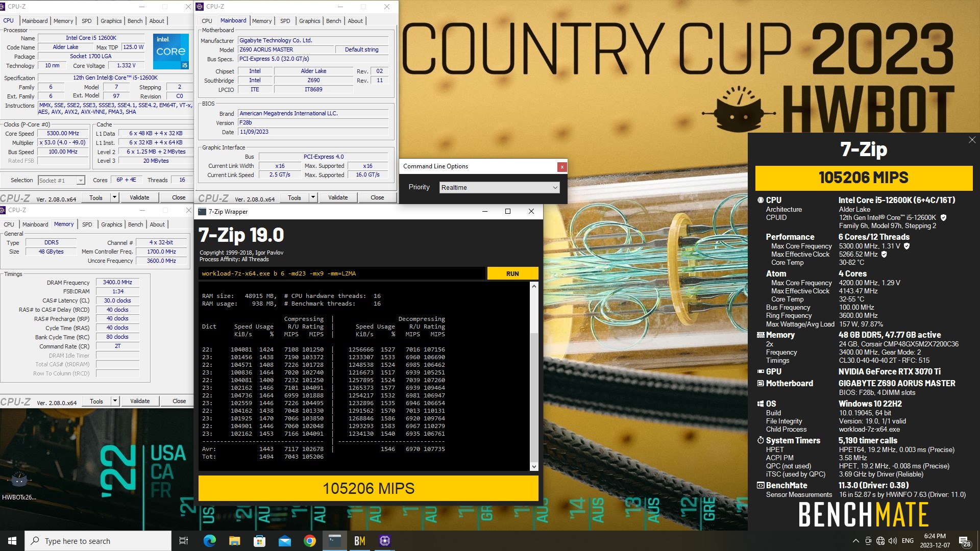Viewport: 980px width, 551px height.
Task: Open the Socket #1 selection dropdown
Action: point(61,180)
